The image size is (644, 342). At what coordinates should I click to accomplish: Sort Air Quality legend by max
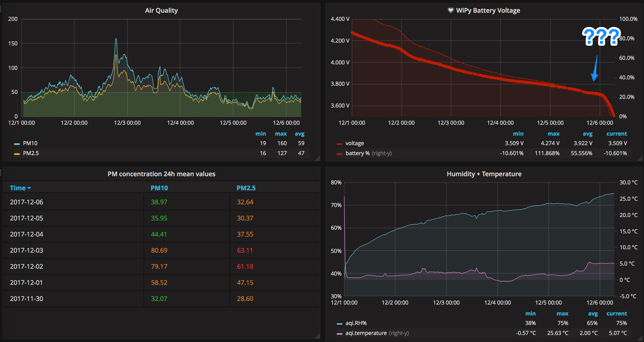[281, 134]
